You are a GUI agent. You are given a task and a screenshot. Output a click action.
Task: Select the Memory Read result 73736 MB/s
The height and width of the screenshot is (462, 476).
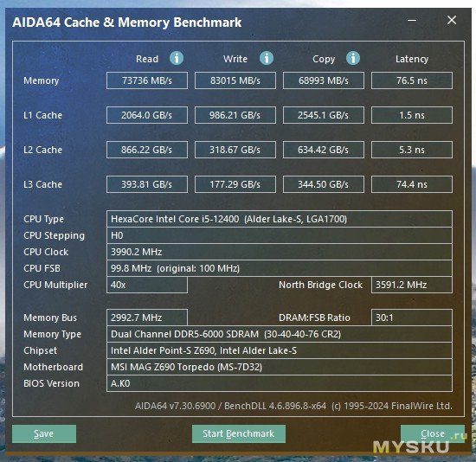pos(147,80)
